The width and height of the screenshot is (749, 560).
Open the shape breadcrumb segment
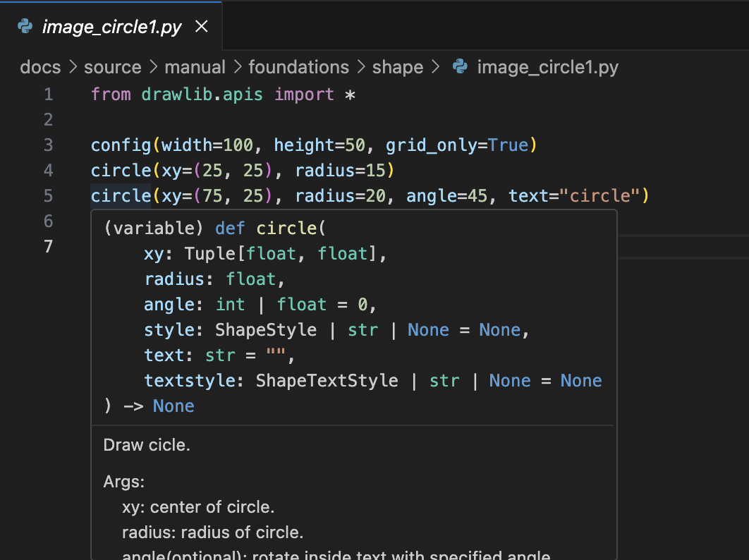tap(398, 67)
